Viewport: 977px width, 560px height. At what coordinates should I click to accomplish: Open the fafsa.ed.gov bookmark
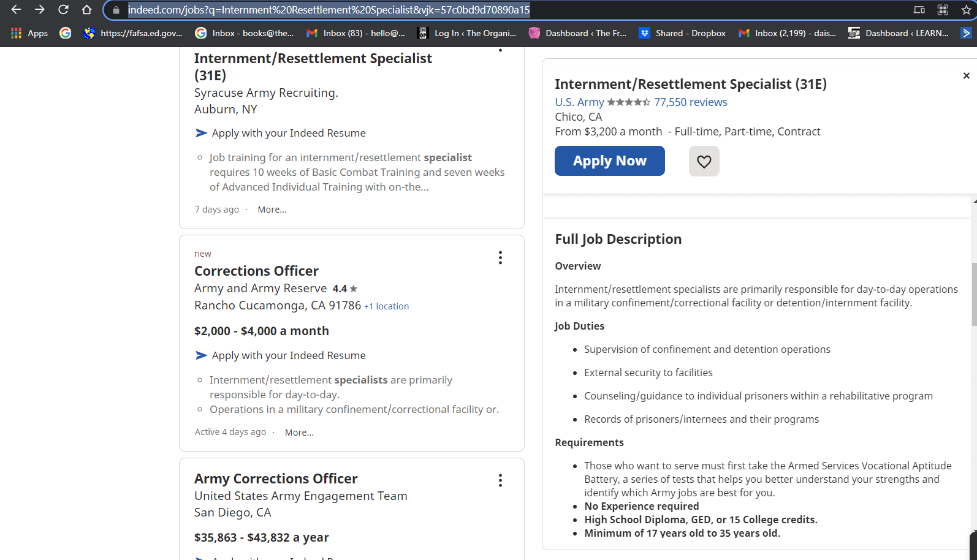133,33
